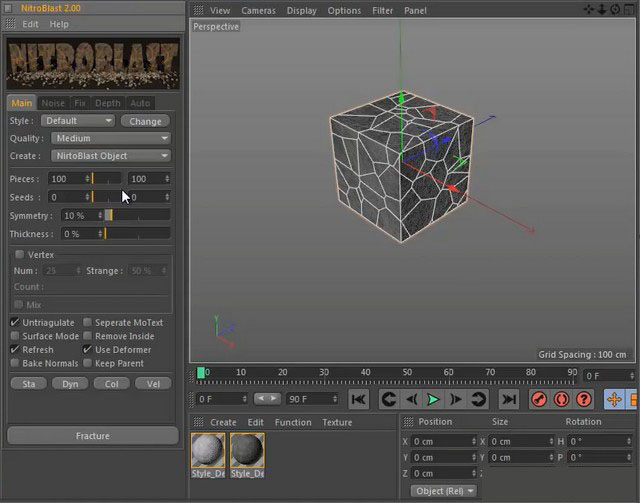Open the Quality Medium dropdown

tap(111, 138)
